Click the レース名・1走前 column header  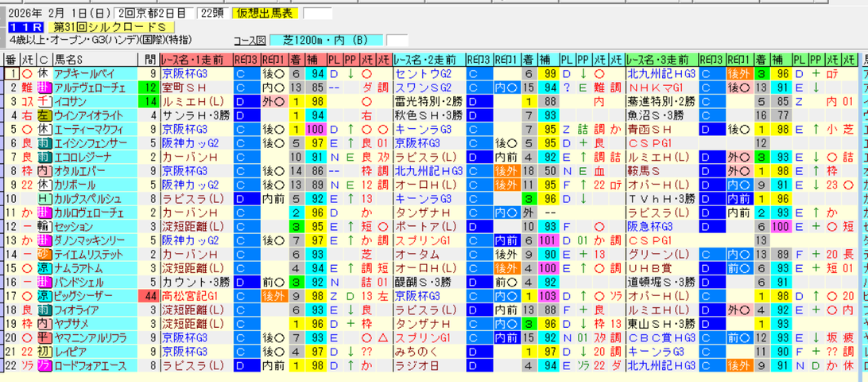coord(196,60)
